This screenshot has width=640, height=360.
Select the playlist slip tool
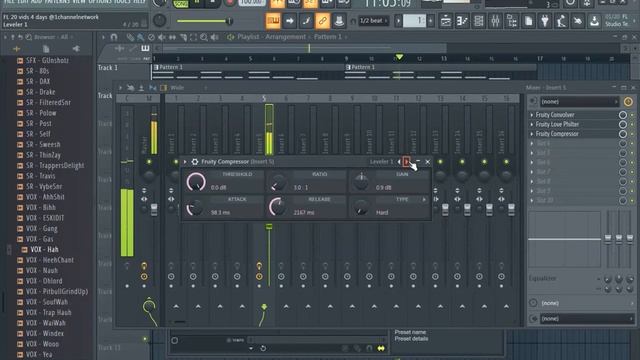coord(172,38)
